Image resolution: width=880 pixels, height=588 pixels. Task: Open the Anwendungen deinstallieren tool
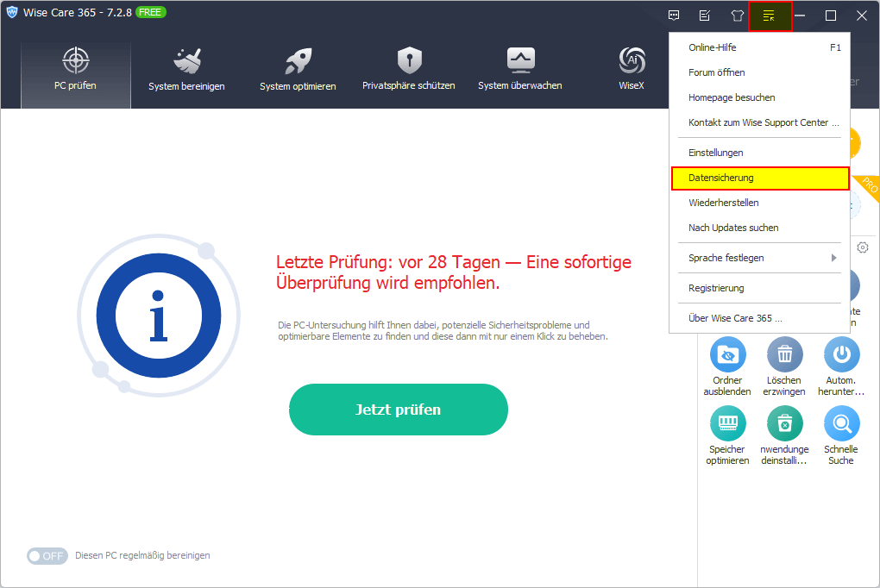784,436
